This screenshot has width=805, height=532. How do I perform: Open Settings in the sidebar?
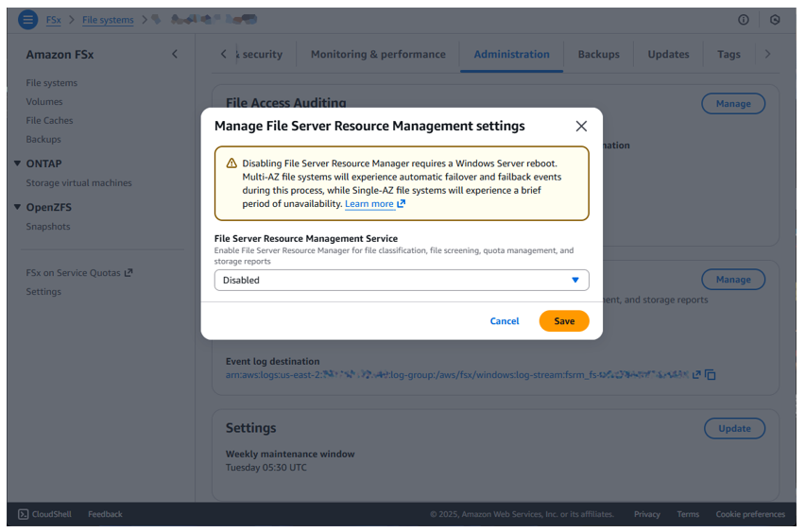[x=43, y=292]
